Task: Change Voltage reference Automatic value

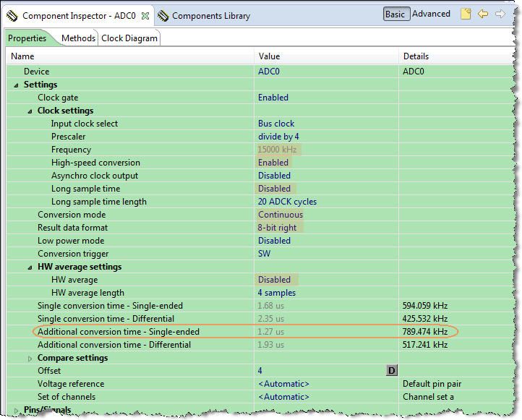Action: tap(283, 383)
